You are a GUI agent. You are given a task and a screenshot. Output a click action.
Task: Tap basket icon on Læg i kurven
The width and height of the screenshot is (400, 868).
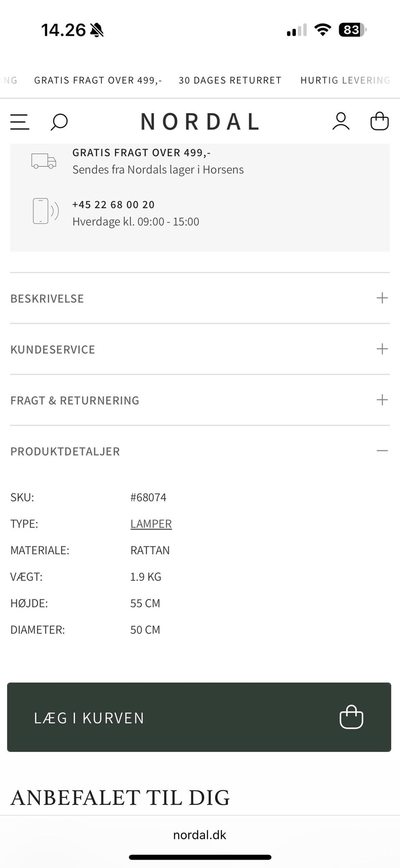pos(351,717)
